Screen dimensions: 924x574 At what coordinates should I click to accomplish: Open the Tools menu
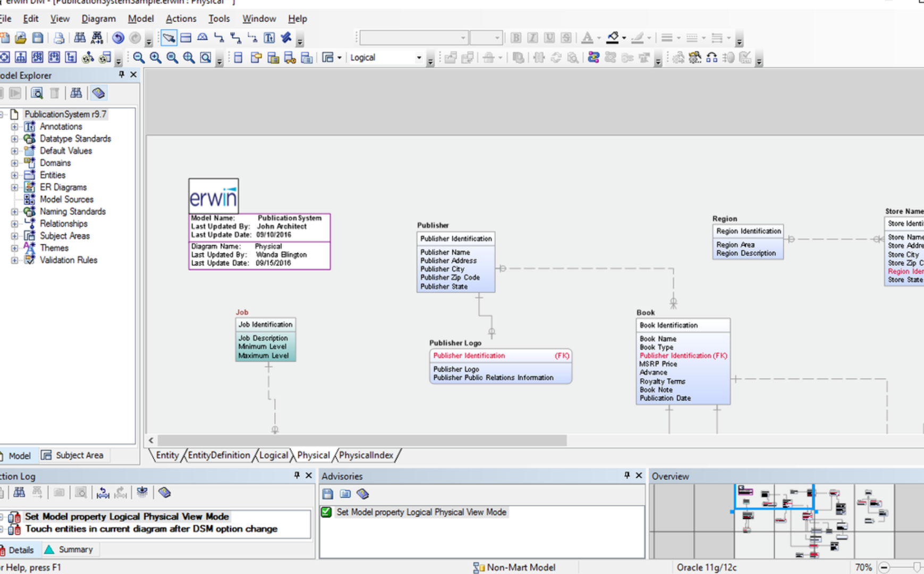coord(219,19)
